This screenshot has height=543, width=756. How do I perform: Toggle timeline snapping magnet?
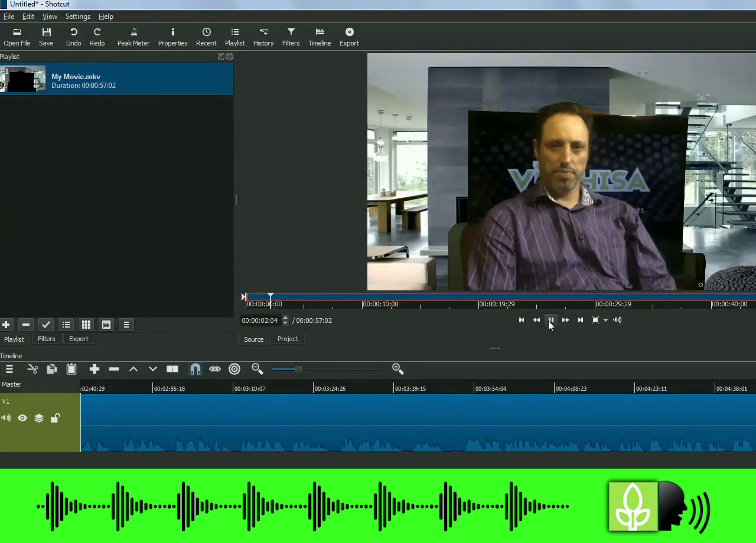pos(195,369)
